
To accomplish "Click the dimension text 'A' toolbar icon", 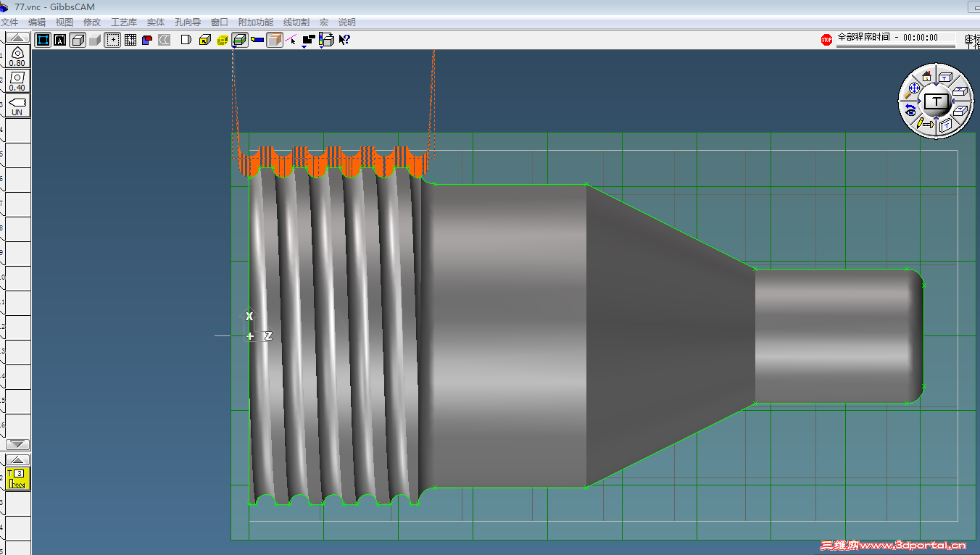I will 60,40.
